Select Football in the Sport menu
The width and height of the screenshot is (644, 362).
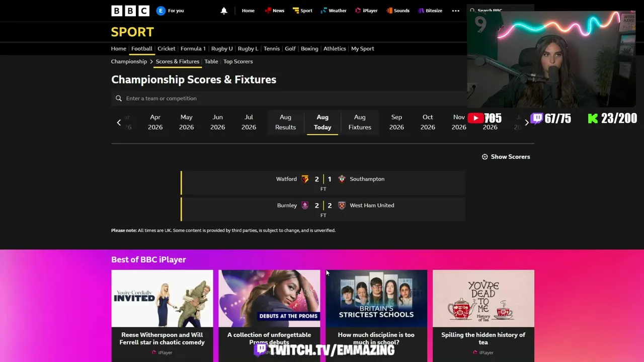[142, 49]
